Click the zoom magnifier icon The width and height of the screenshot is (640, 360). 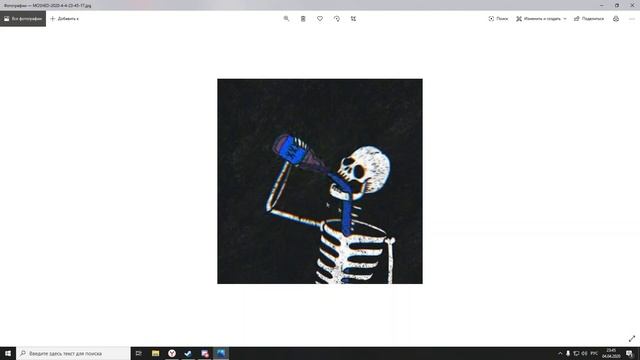[286, 19]
